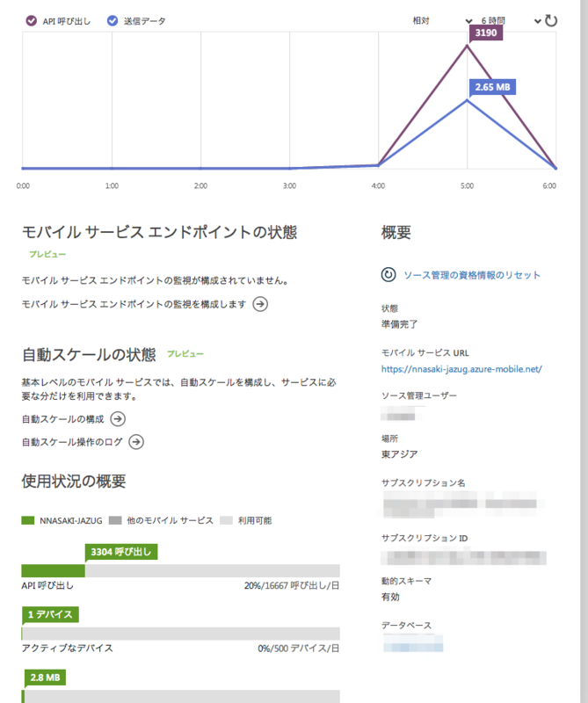Screen dimensions: 588x703
Task: Click the green NNASAKI-JAZUG legend swatch
Action: [x=28, y=520]
